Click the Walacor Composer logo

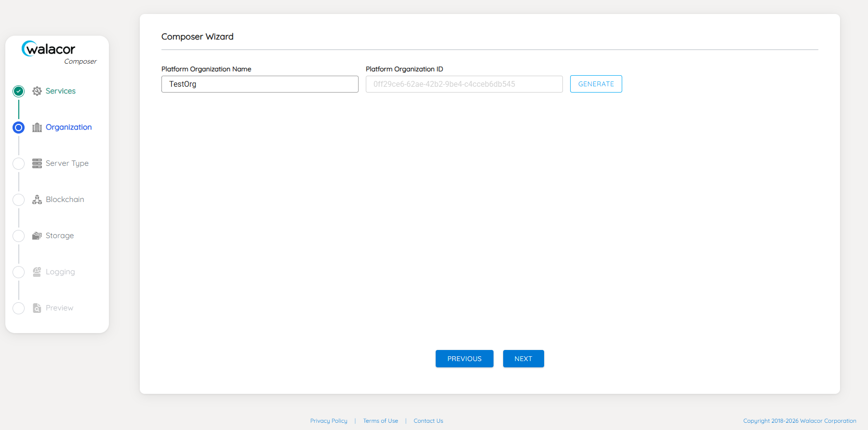[59, 53]
